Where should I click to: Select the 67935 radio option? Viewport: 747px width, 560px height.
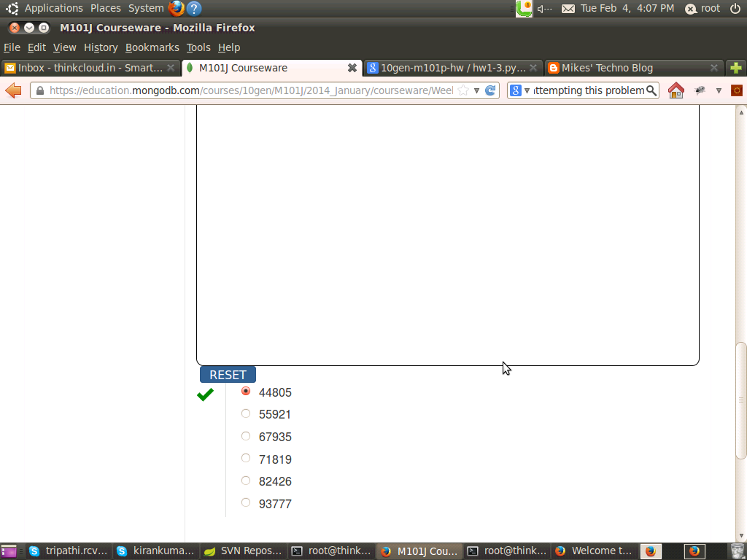(x=246, y=436)
